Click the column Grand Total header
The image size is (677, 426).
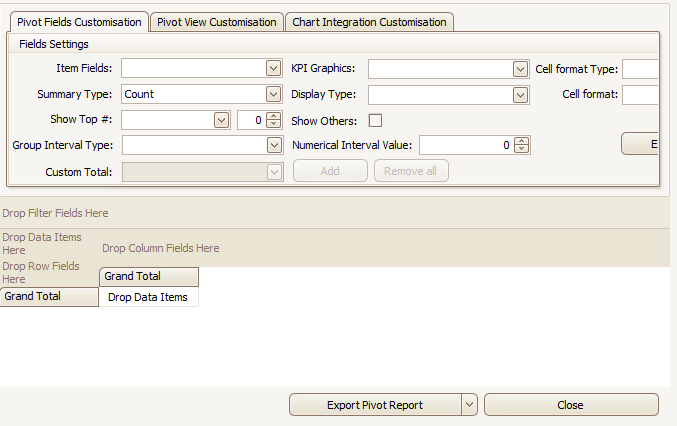[x=148, y=277]
